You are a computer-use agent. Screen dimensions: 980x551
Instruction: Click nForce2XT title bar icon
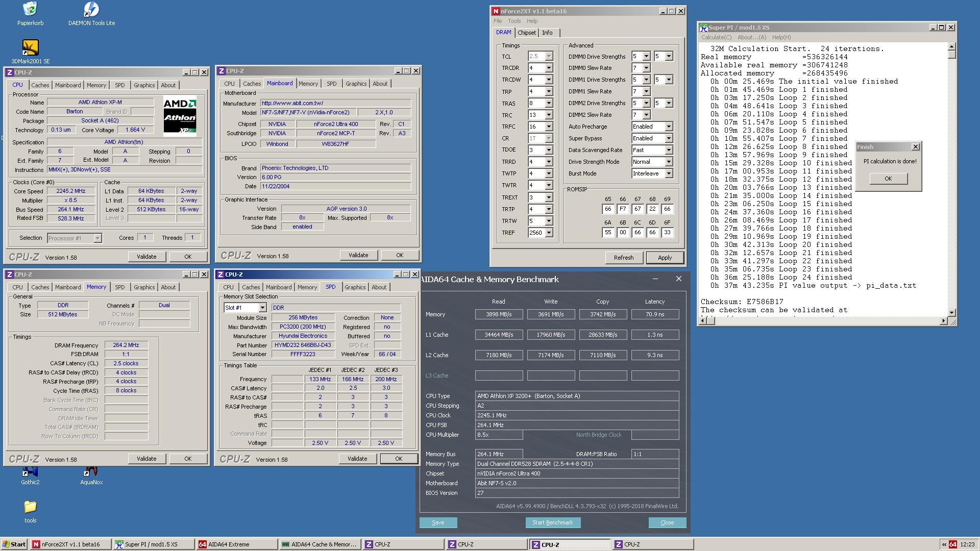tap(496, 11)
